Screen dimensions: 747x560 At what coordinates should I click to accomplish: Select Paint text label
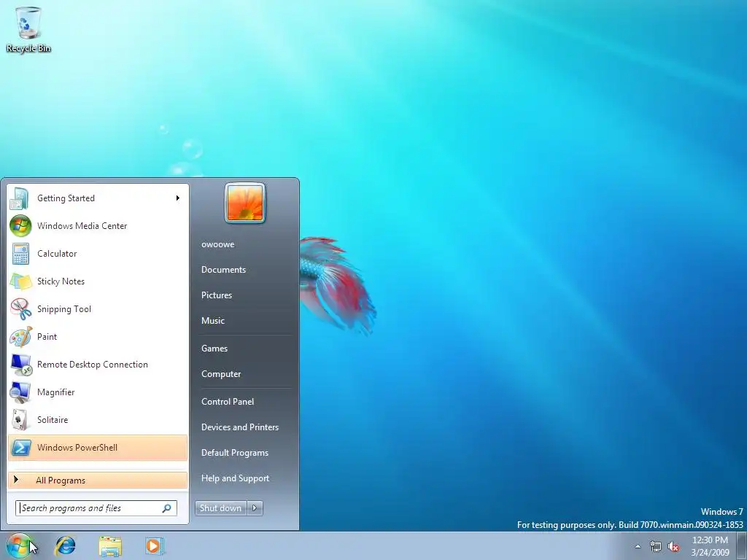click(x=47, y=337)
